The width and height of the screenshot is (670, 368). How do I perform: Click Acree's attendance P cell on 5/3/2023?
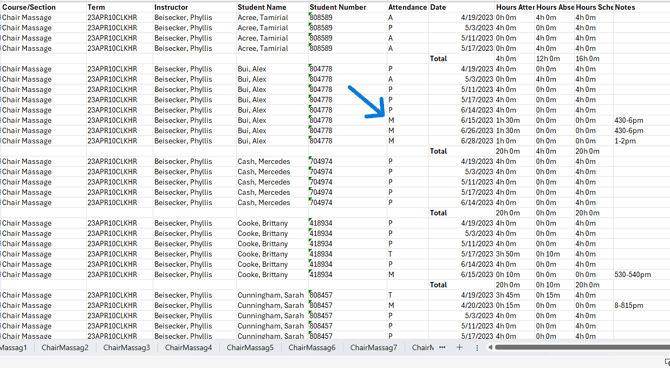point(408,28)
